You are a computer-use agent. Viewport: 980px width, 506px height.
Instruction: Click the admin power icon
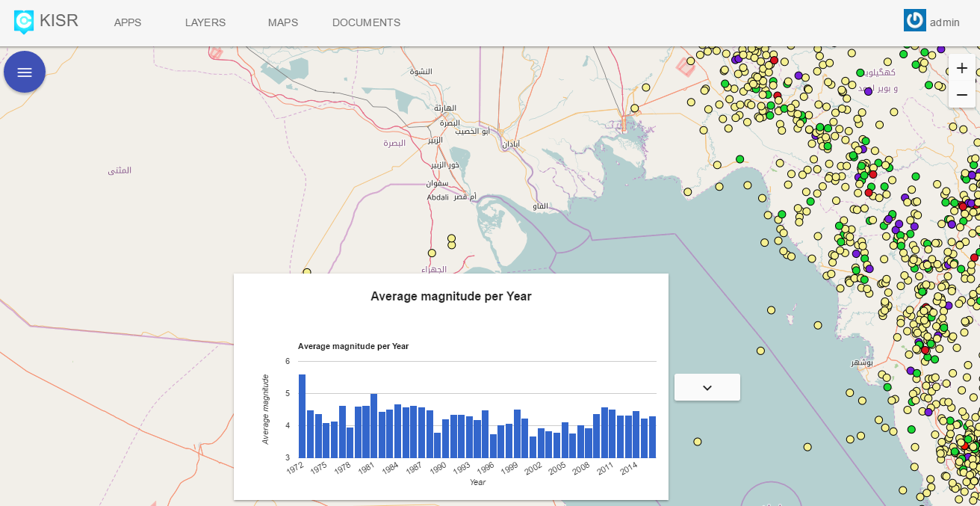(914, 21)
